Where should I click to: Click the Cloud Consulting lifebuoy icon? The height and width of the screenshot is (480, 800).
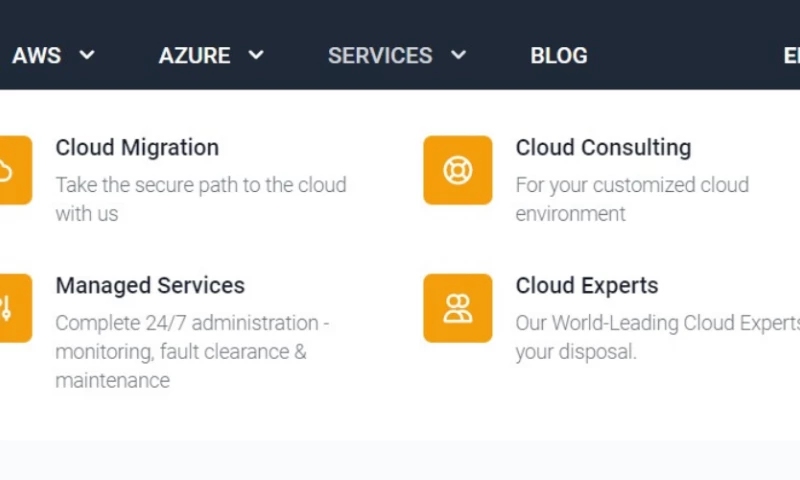click(x=458, y=170)
